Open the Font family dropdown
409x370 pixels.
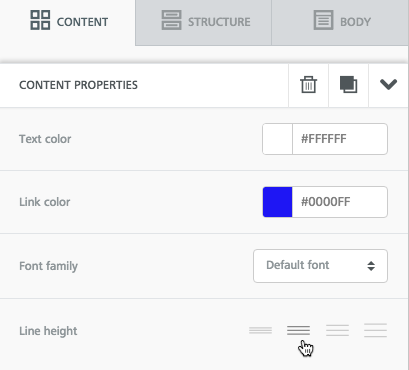click(320, 266)
